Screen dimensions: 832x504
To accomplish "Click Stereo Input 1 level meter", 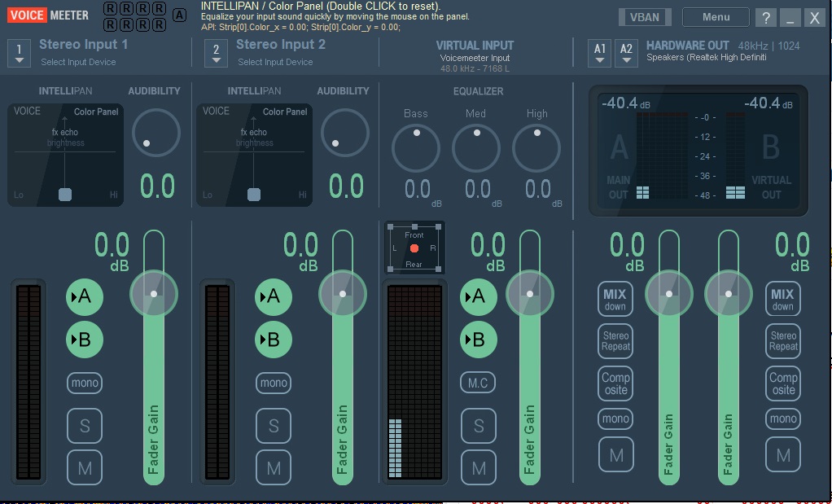I will 28,382.
